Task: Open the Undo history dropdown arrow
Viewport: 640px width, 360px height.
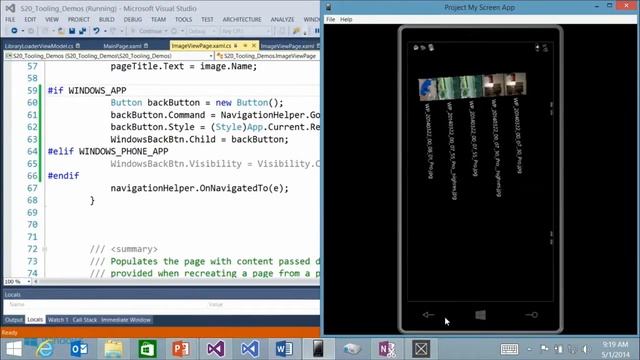Action: click(x=105, y=31)
